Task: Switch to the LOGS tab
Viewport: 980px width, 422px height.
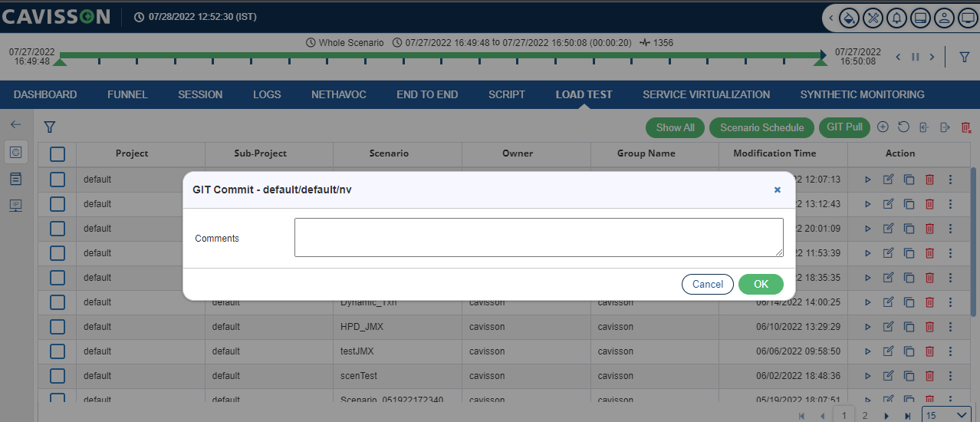Action: pyautogui.click(x=267, y=94)
